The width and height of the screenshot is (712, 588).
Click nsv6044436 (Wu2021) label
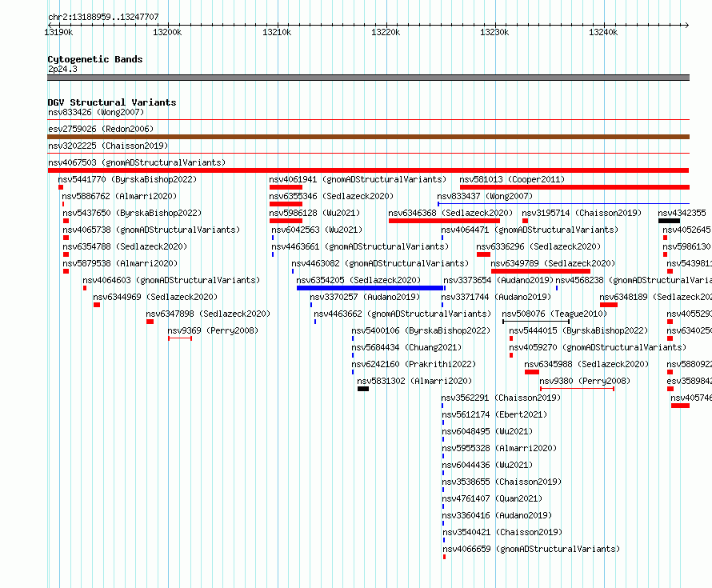tap(487, 465)
